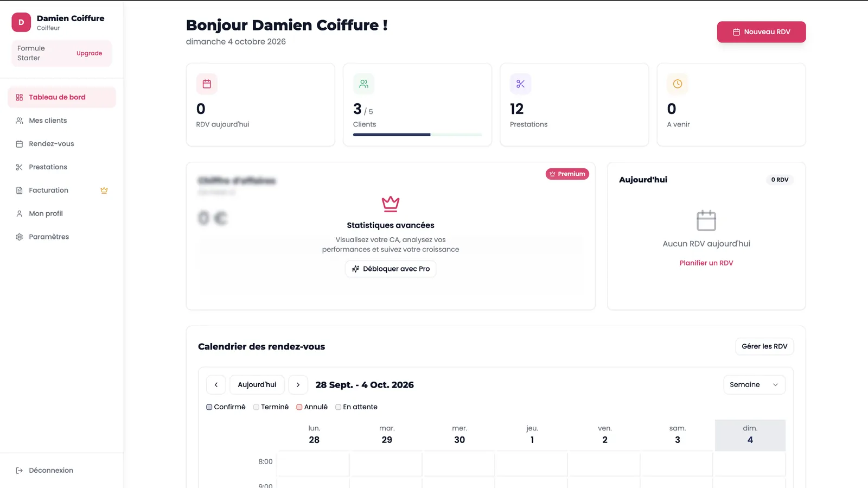This screenshot has height=488, width=868.
Task: Click the empty calendar icon in Aujourd'hui panel
Action: [x=706, y=220]
